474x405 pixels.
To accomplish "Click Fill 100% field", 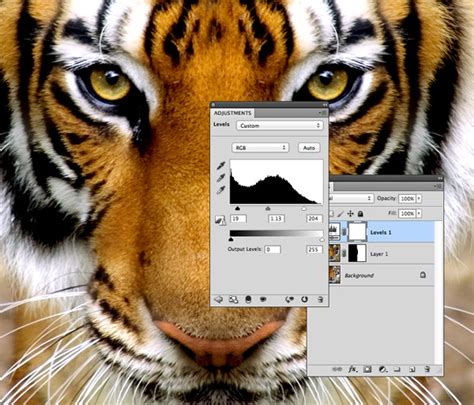I will coord(407,213).
